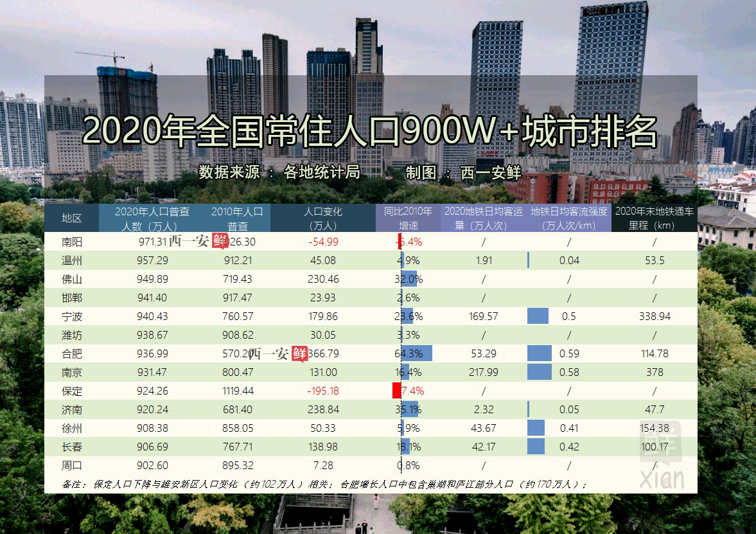Select the 人口变化（万人） header
This screenshot has height=534, width=756.
coord(323,218)
